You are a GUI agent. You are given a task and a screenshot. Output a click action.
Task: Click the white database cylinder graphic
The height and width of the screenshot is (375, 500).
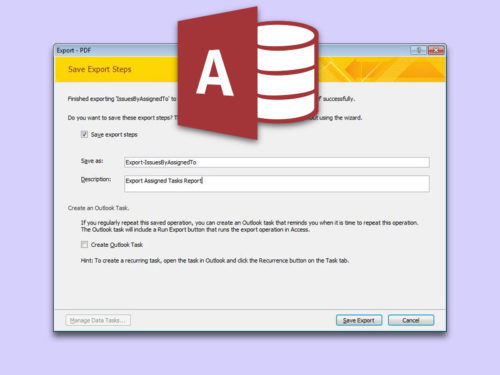(x=287, y=72)
